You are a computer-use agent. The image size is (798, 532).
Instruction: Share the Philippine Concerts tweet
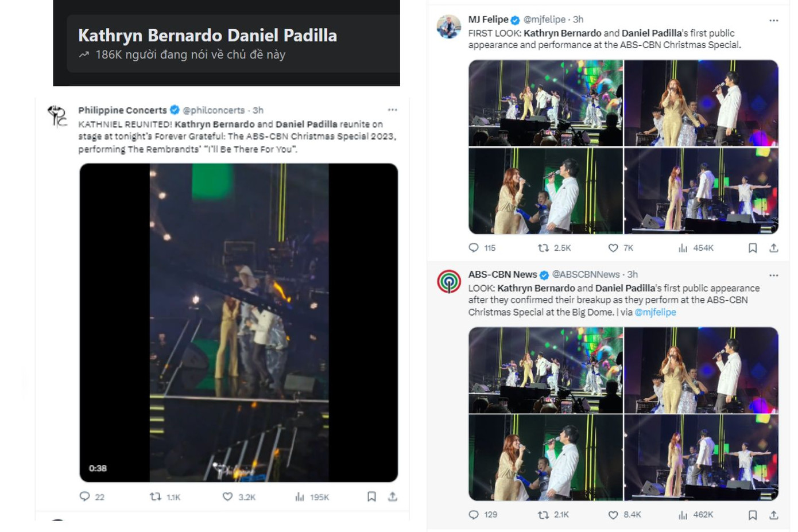[x=393, y=496]
